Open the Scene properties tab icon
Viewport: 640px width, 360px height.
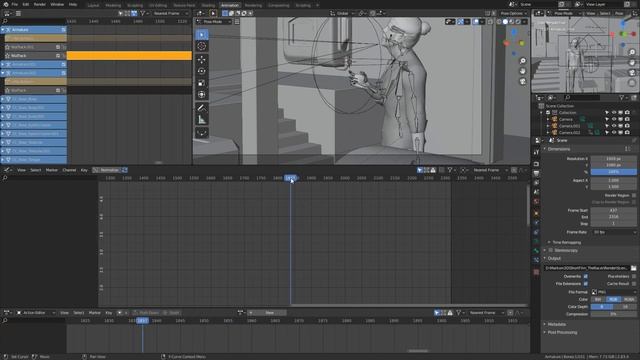536,192
